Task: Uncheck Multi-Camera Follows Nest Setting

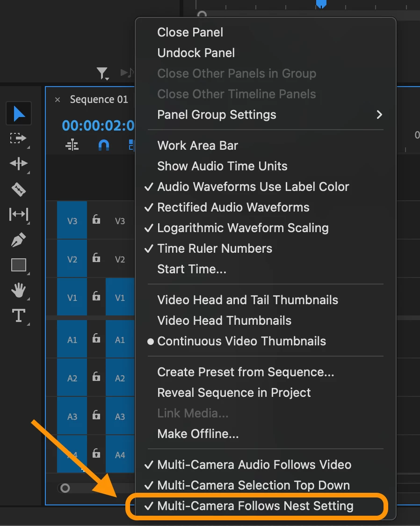Action: [266, 506]
